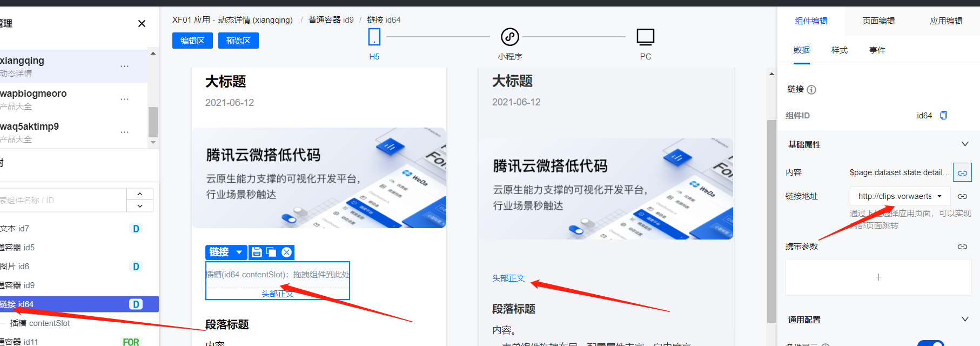Open the 应用编辑 tab

[946, 21]
